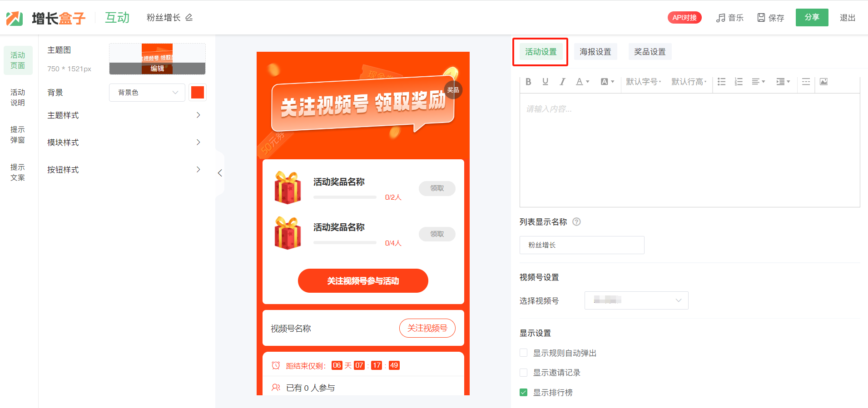Collapse the left settings panel arrow
The height and width of the screenshot is (408, 868).
[220, 173]
